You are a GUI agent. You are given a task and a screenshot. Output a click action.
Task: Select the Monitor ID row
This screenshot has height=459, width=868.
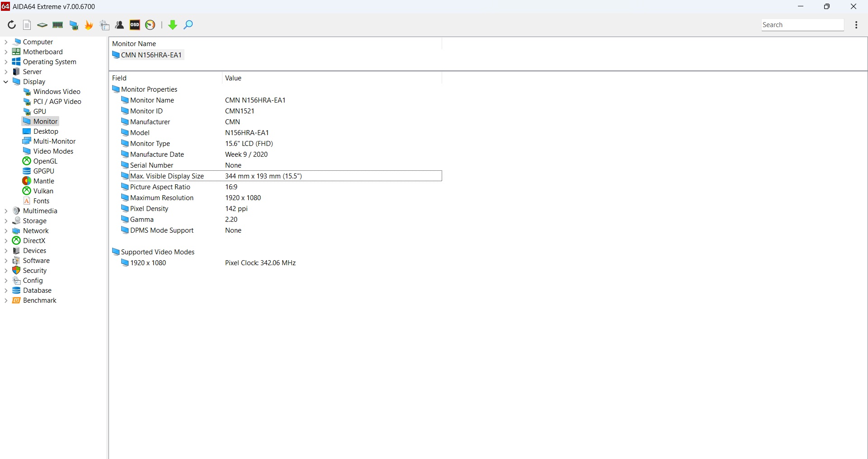277,111
